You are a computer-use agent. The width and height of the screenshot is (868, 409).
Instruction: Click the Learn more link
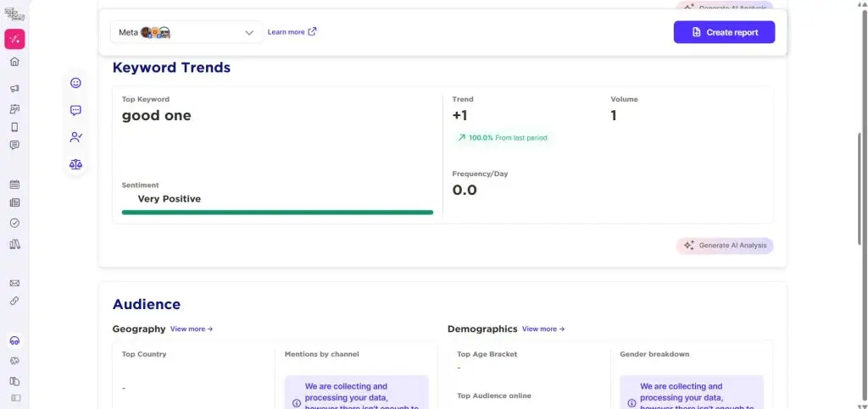287,32
